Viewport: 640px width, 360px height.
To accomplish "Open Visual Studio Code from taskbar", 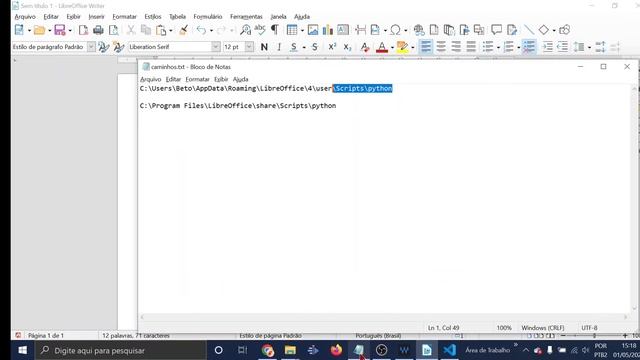I will (449, 350).
